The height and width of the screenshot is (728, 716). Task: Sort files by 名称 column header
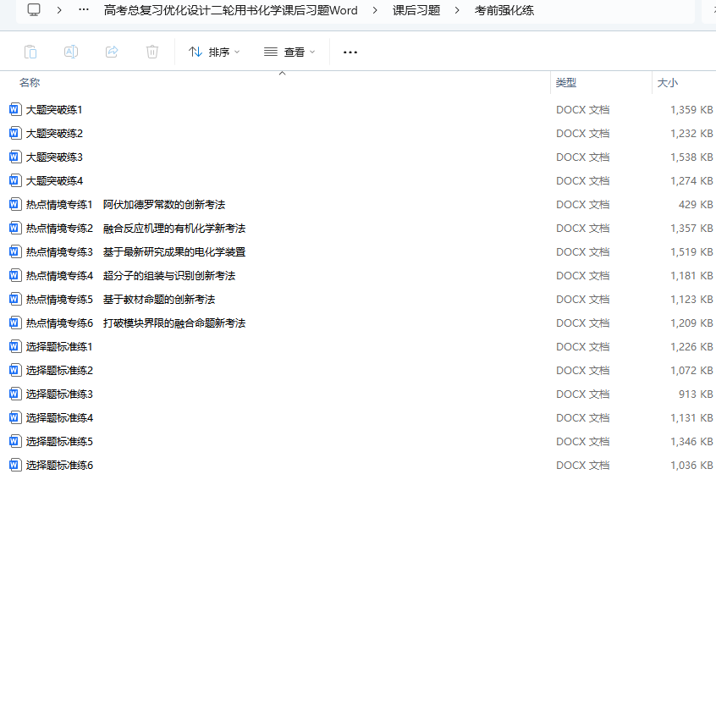30,83
